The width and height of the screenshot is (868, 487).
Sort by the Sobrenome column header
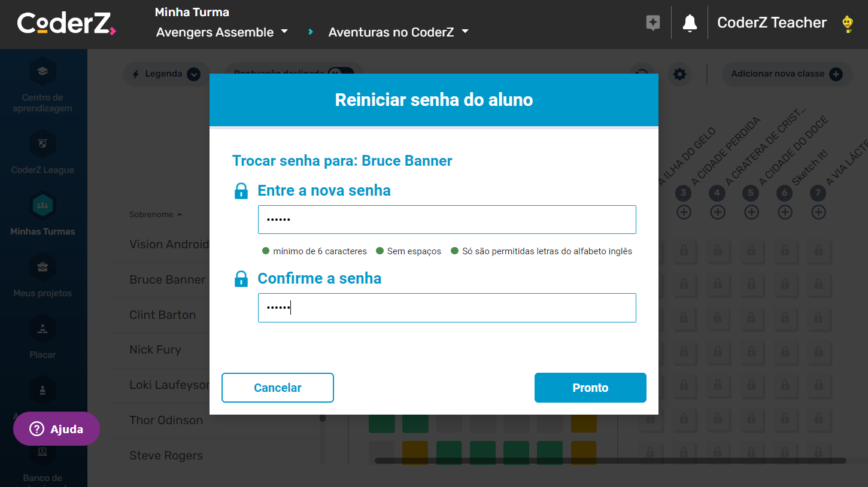point(151,214)
